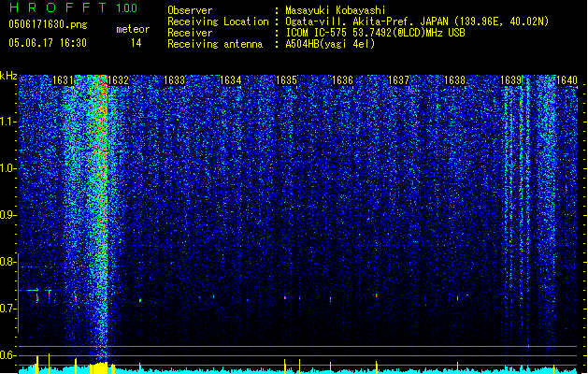
Task: Click the 0.8 kHz frequency label
Action: click(x=8, y=262)
